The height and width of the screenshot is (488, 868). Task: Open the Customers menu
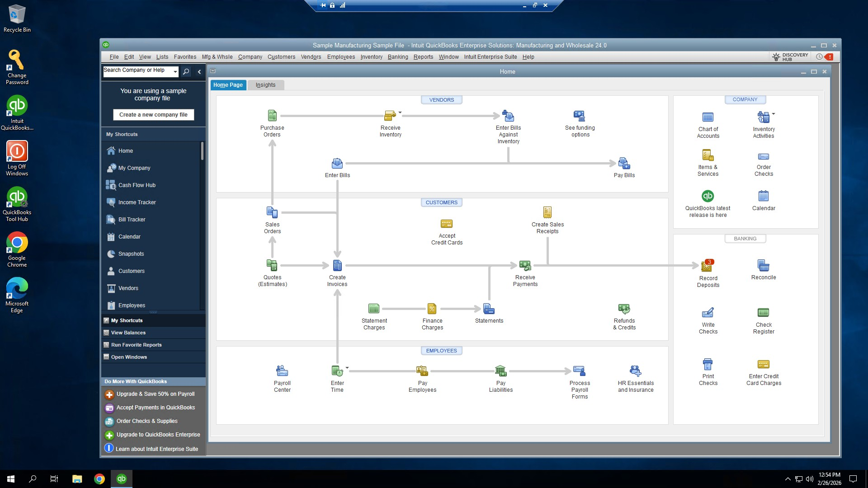tap(281, 57)
